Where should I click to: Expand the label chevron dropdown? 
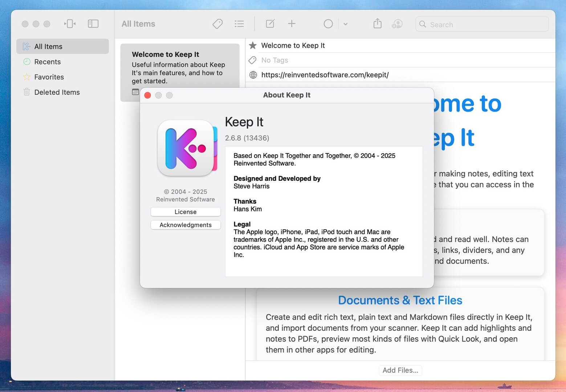click(345, 24)
